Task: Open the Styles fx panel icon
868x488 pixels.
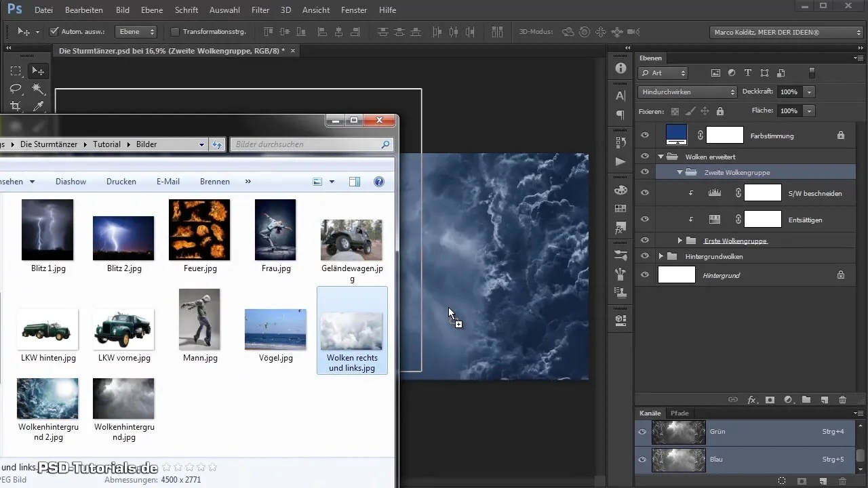Action: 620,227
